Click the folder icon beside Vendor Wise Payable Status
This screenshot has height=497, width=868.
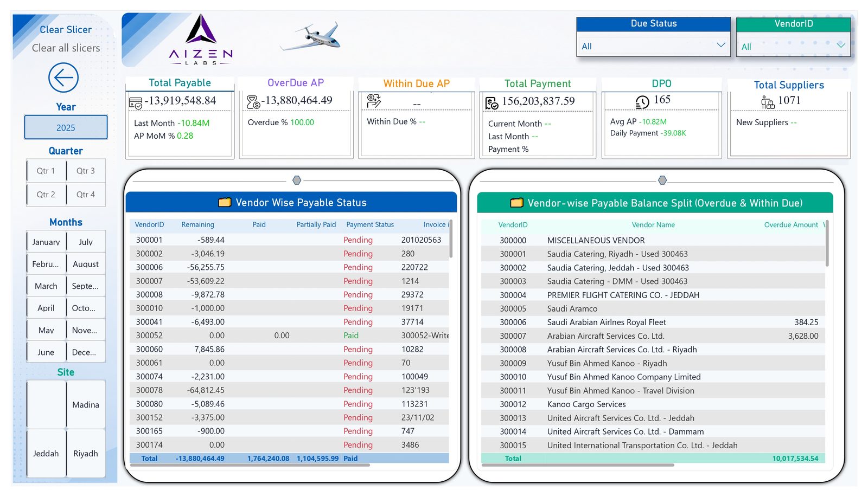225,202
